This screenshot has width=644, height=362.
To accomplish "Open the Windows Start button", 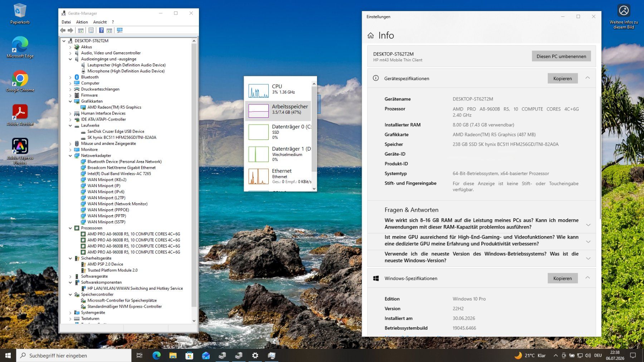I will pyautogui.click(x=8, y=355).
